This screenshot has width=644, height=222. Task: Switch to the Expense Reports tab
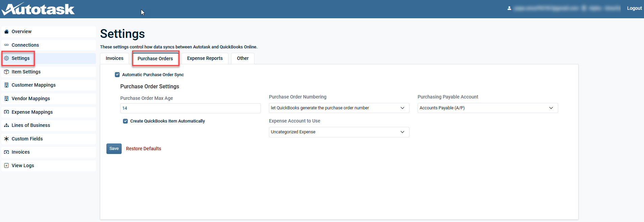point(205,58)
